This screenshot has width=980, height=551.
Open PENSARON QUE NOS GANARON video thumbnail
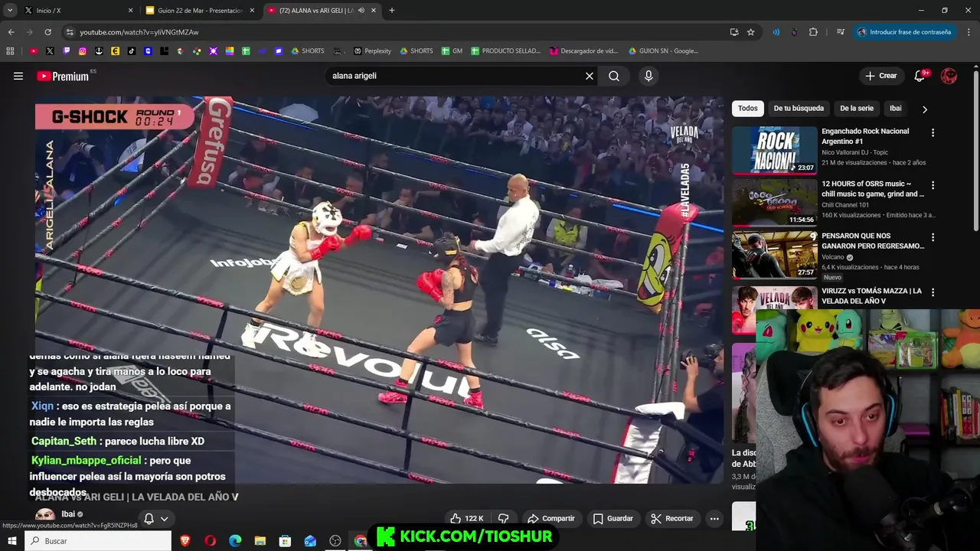point(774,255)
